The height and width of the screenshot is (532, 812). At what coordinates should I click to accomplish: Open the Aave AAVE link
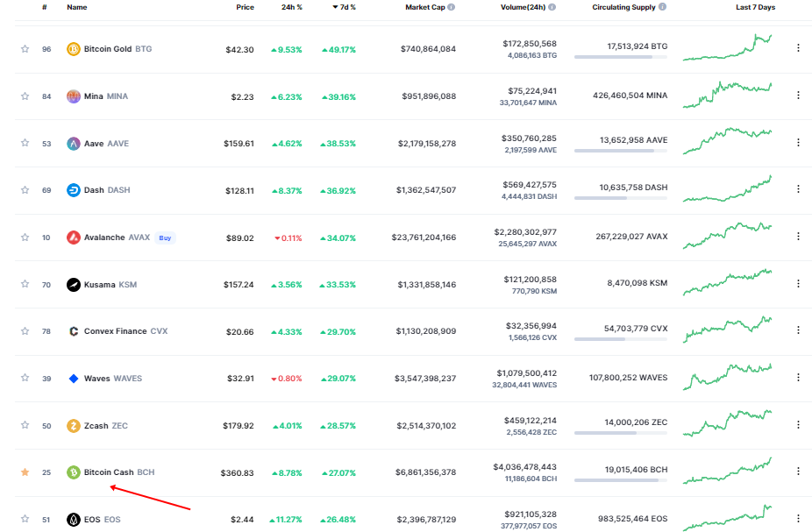point(106,144)
